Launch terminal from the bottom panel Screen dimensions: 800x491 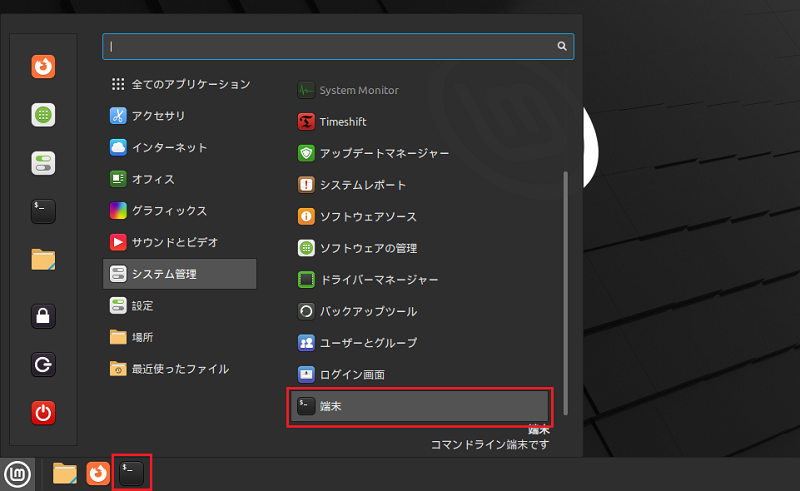[132, 473]
